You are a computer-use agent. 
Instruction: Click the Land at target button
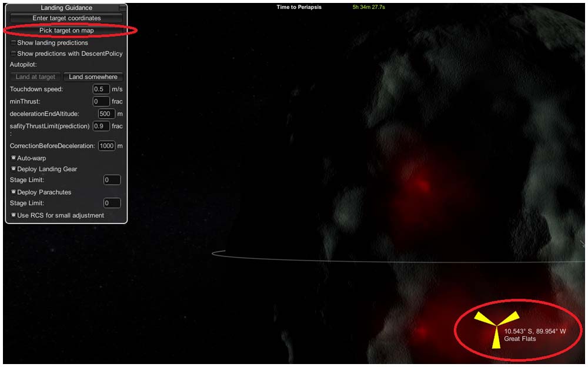(x=36, y=76)
